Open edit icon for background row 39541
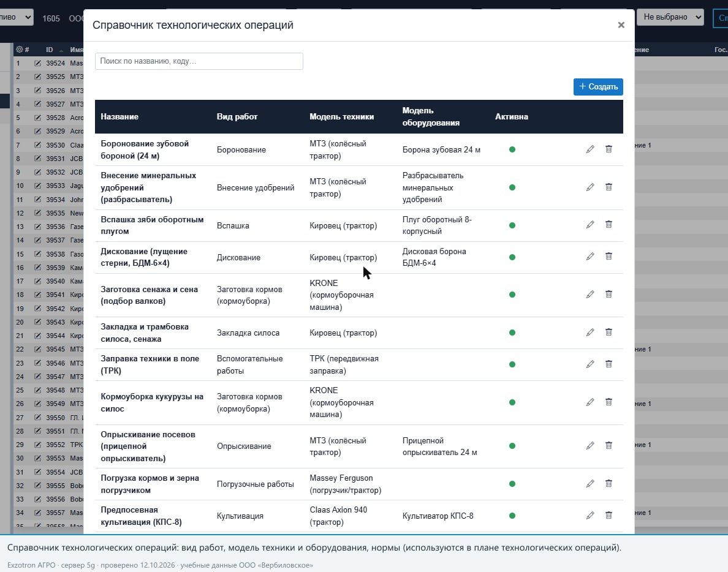728x572 pixels. (x=37, y=295)
